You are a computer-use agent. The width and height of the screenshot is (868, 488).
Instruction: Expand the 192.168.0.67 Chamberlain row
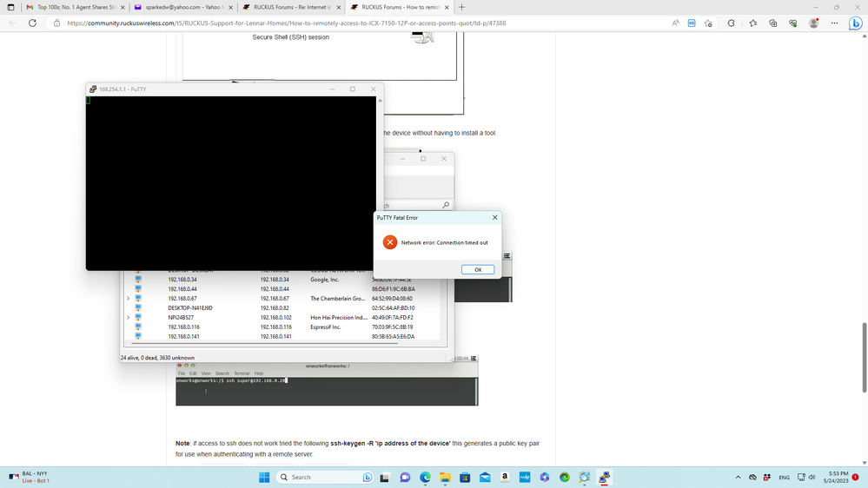coord(129,299)
